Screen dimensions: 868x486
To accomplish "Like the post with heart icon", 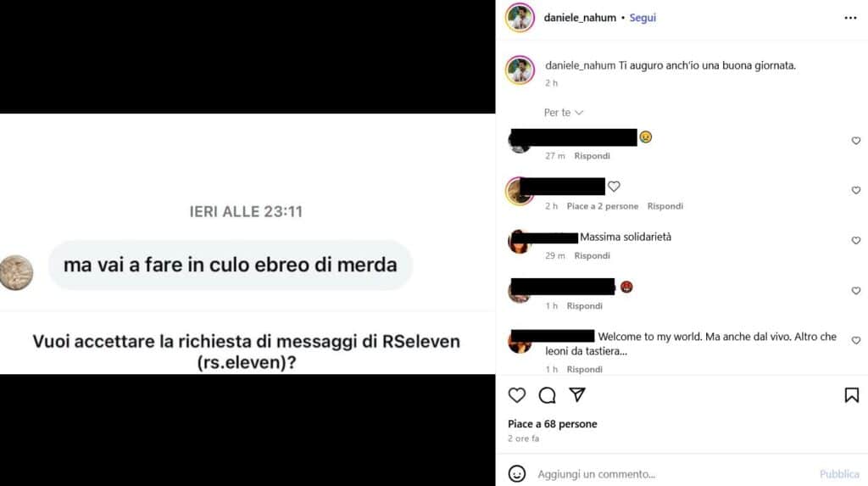I will (516, 395).
